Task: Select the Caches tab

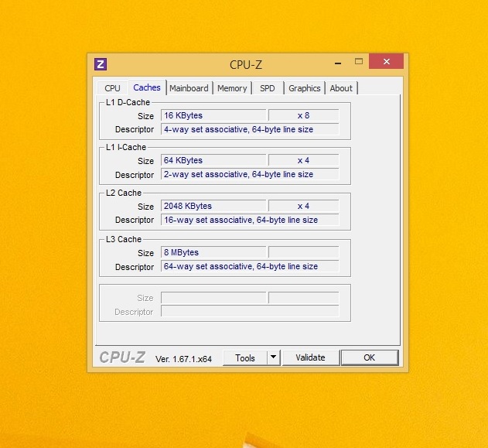Action: [x=147, y=87]
